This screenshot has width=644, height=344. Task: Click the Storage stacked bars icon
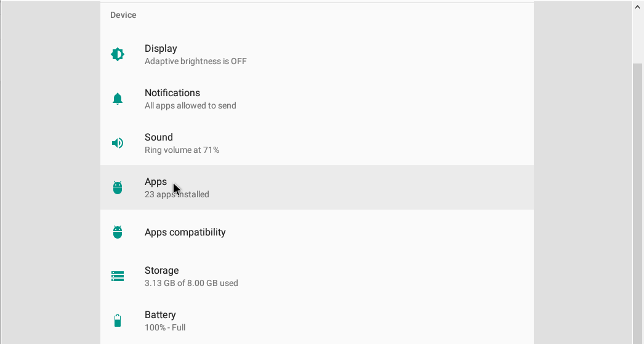118,276
